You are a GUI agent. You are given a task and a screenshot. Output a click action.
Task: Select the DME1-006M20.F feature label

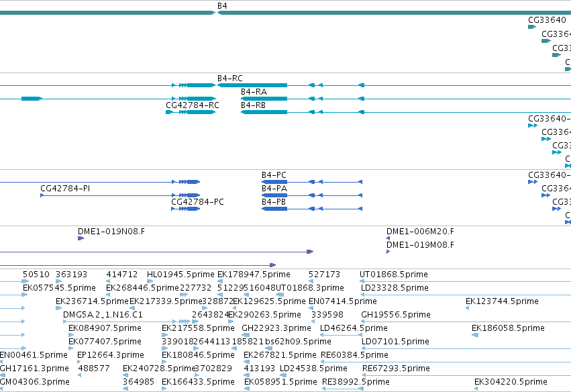point(420,232)
